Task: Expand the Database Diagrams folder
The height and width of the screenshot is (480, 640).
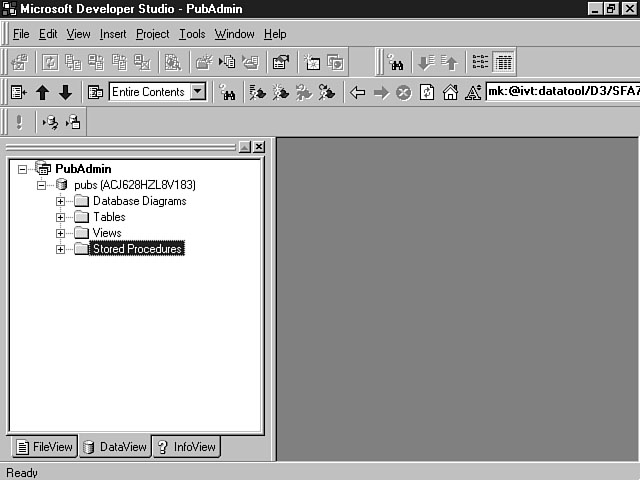Action: (x=60, y=201)
